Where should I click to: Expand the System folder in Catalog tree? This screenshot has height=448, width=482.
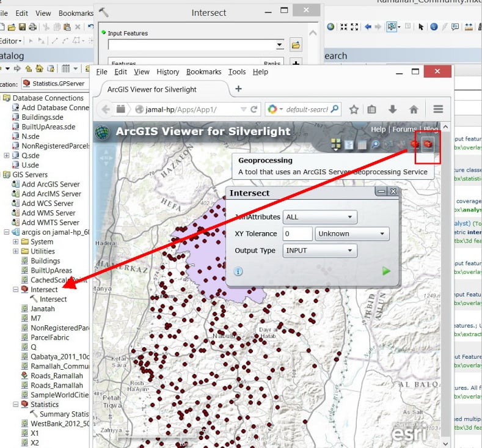pyautogui.click(x=16, y=241)
